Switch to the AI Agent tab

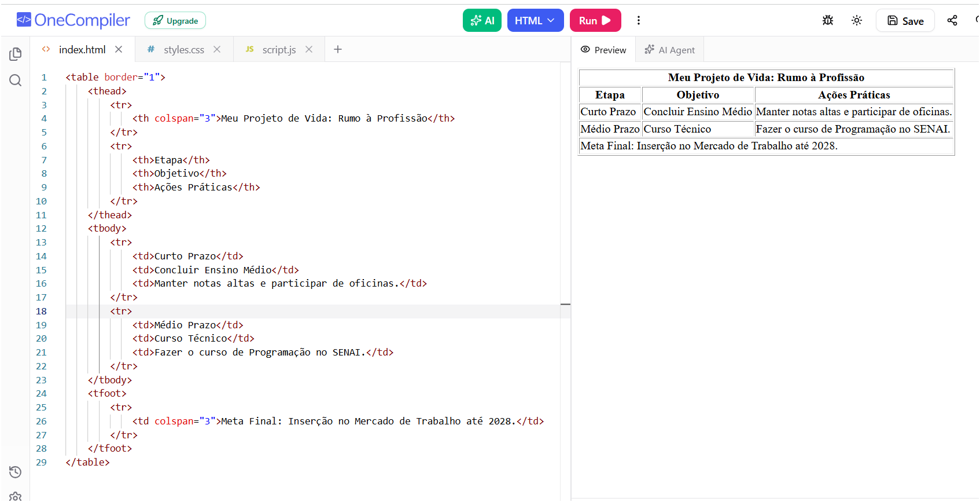tap(670, 50)
